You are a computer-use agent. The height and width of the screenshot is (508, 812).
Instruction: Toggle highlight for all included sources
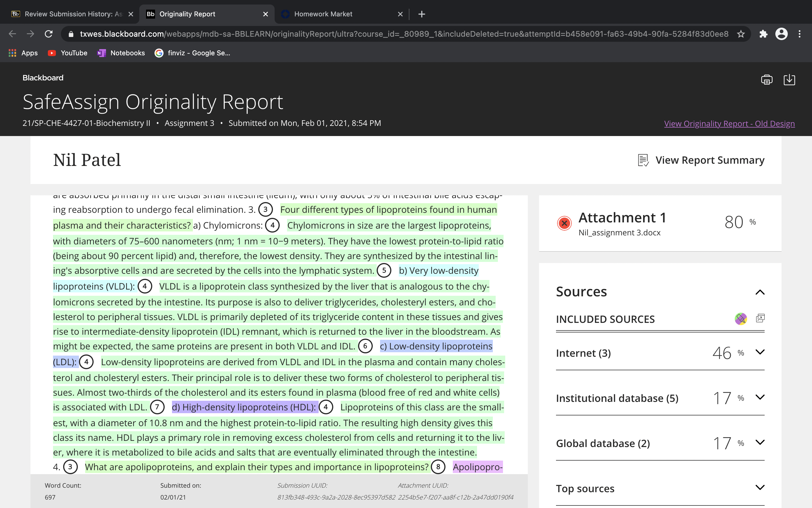tap(741, 319)
